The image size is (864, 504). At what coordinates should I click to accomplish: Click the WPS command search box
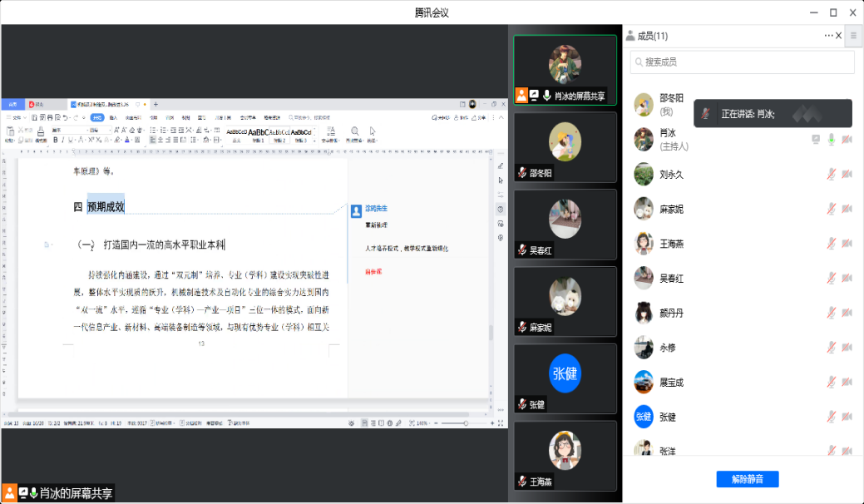[x=309, y=117]
